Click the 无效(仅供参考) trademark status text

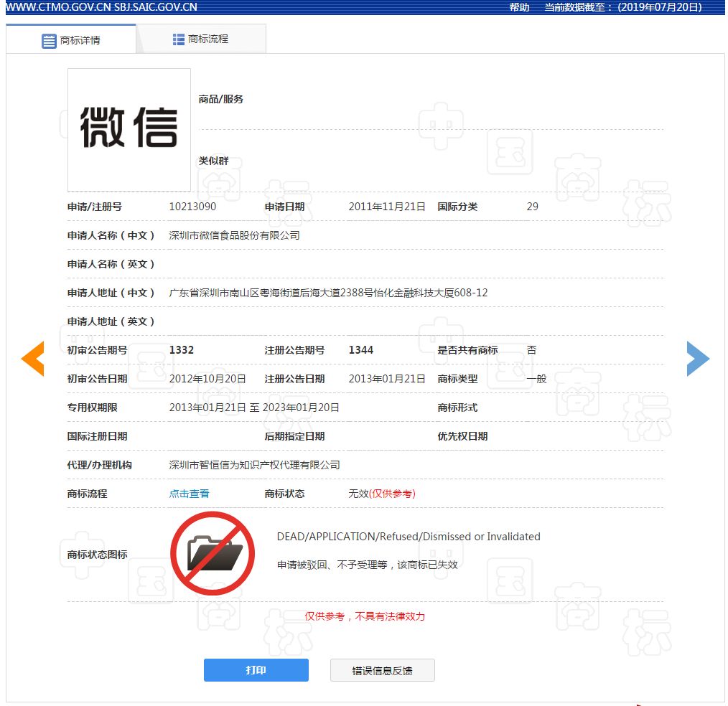(382, 494)
